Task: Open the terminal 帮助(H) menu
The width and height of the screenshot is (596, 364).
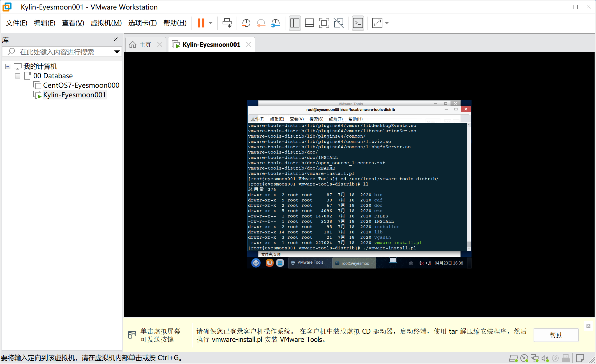Action: (x=355, y=119)
